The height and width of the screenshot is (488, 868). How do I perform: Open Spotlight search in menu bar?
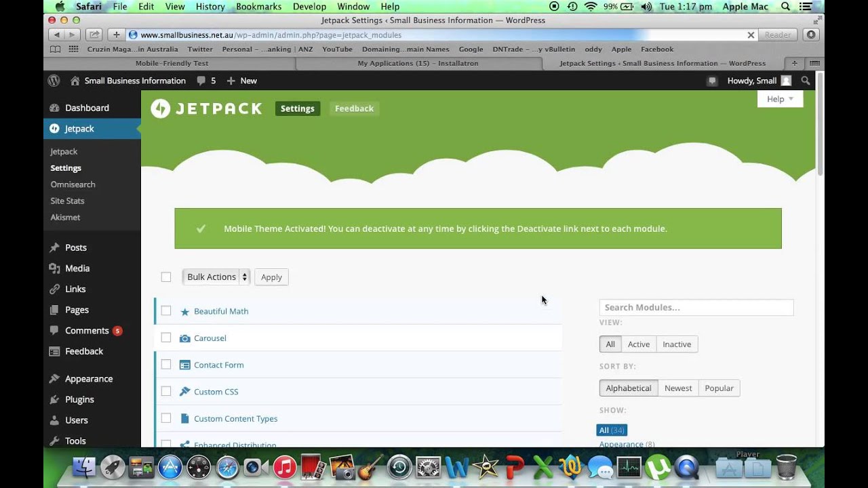point(785,7)
